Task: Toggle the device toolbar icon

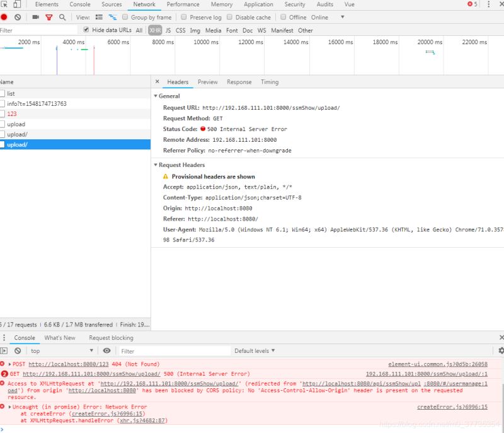Action: click(17, 4)
